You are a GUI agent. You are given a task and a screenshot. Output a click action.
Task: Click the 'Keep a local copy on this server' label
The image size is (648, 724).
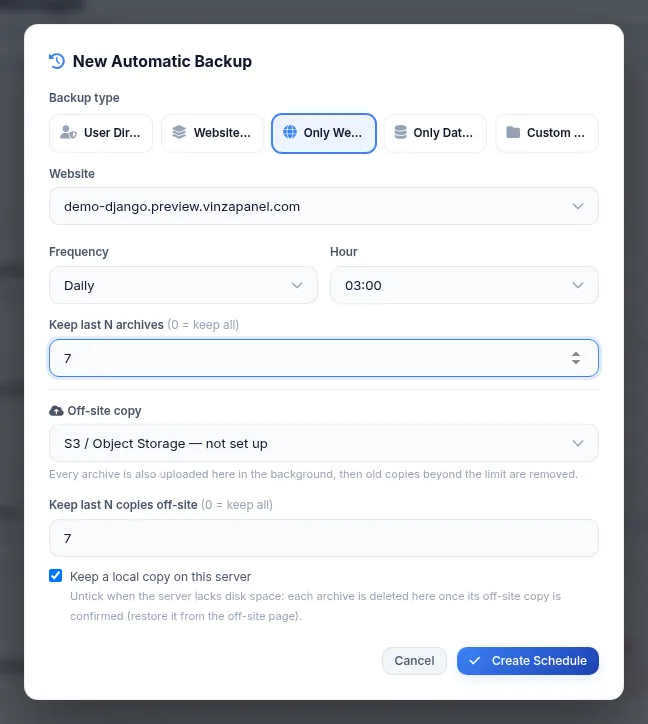[x=160, y=577]
